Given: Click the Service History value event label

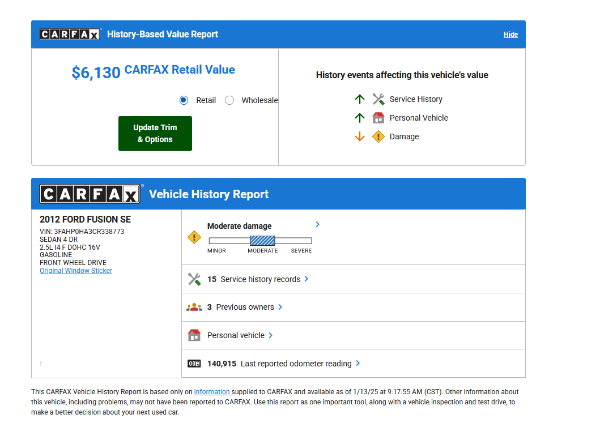Looking at the screenshot, I should click(x=416, y=99).
